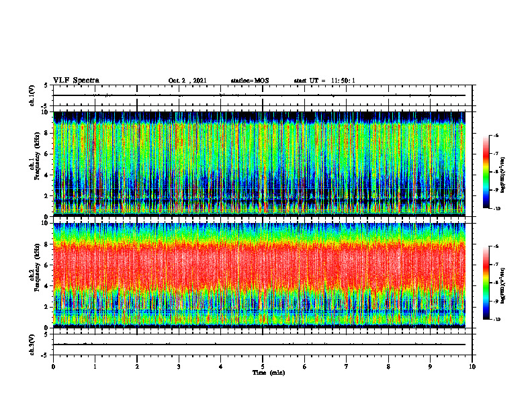Click time axis tick label "9"
The width and height of the screenshot is (532, 411).
[430, 367]
